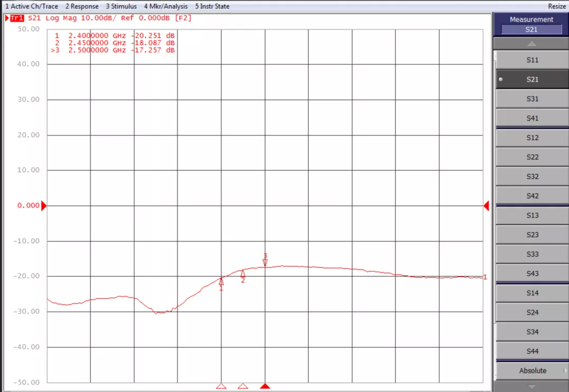Click the Resize button
The image size is (569, 392).
(556, 6)
